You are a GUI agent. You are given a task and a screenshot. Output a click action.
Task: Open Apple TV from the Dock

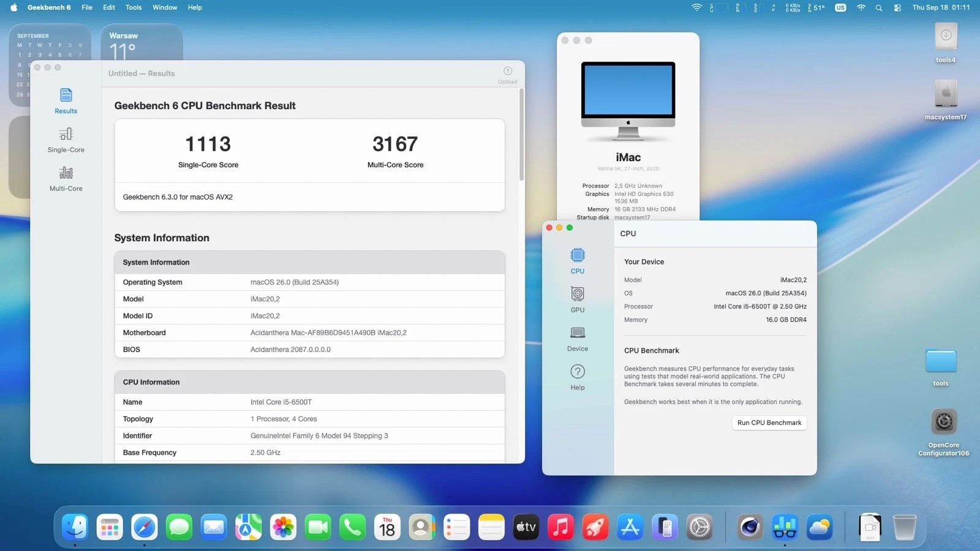[526, 527]
